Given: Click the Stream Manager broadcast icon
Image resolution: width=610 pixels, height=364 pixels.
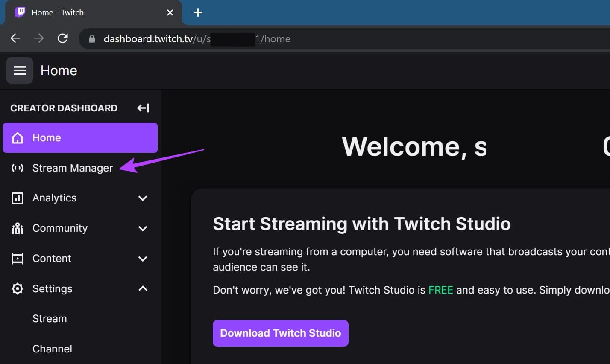Looking at the screenshot, I should 18,168.
